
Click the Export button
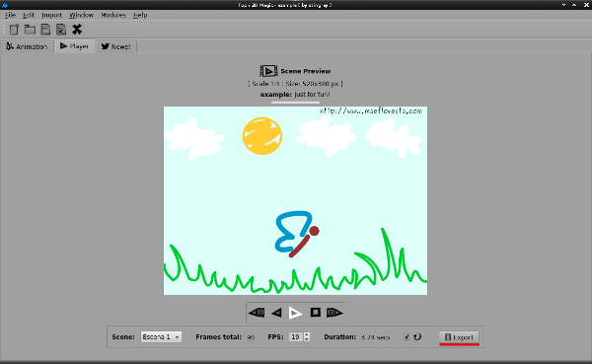[459, 337]
